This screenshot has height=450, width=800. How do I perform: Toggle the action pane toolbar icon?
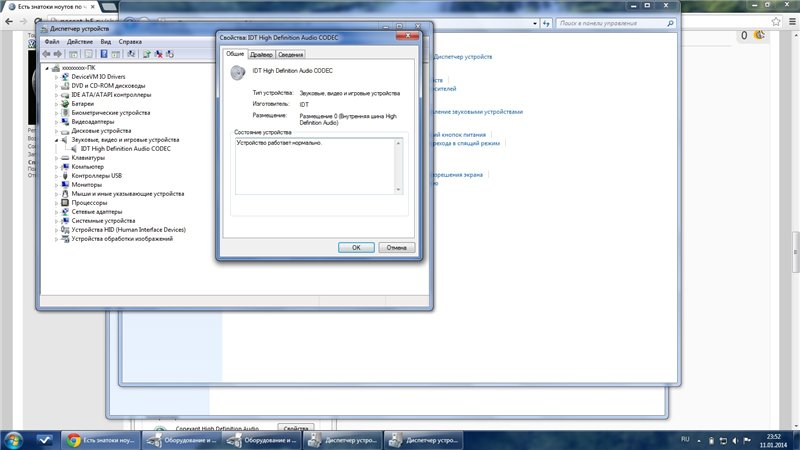tap(116, 54)
